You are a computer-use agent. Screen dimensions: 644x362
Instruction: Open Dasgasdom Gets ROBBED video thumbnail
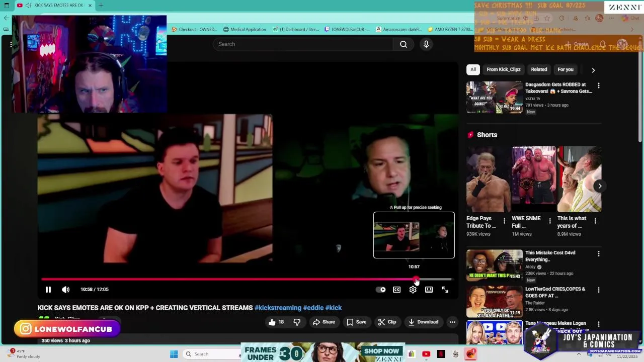[x=495, y=97]
